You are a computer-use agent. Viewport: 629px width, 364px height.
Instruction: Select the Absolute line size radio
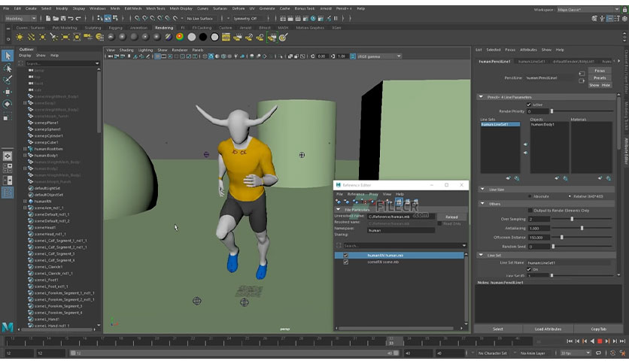(x=530, y=196)
